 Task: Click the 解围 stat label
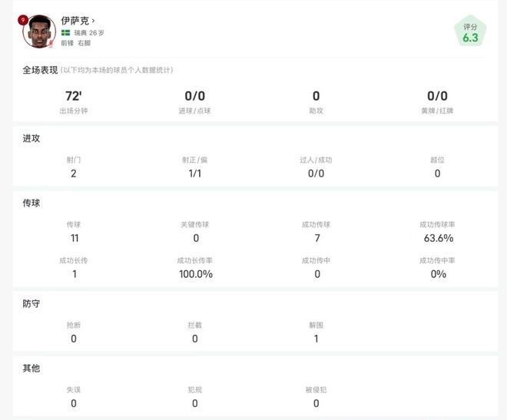[x=316, y=325]
